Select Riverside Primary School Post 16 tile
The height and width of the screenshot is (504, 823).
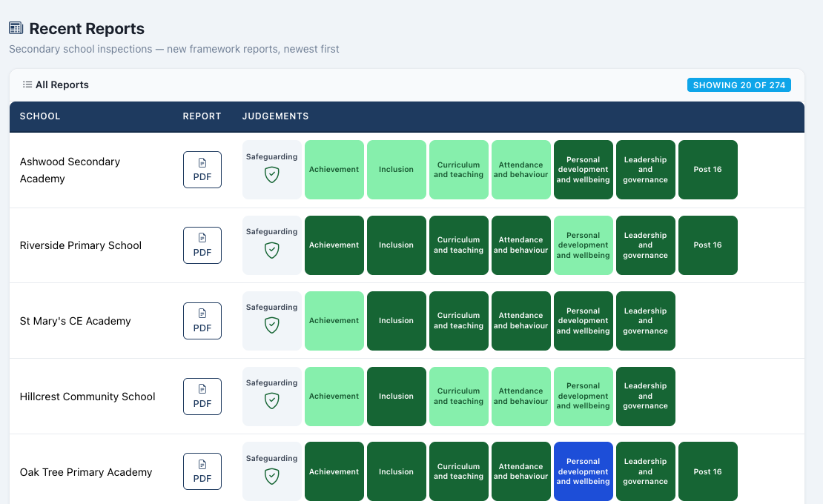(x=708, y=245)
